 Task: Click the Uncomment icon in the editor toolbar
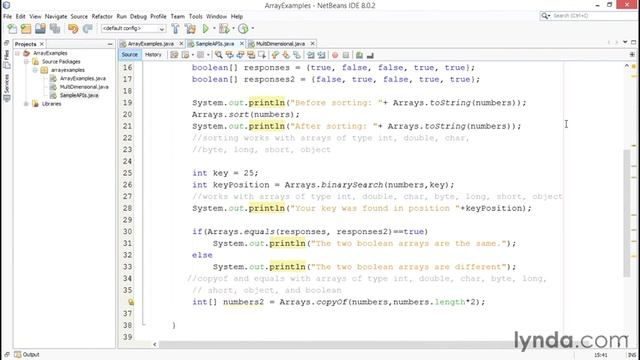(x=370, y=55)
